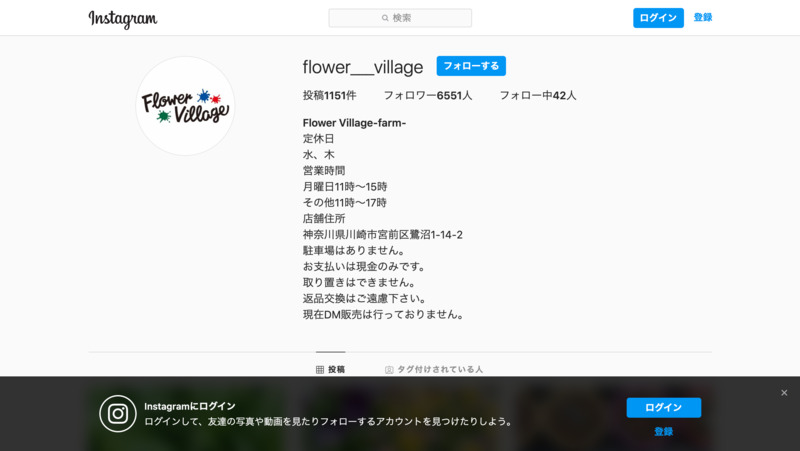This screenshot has width=800, height=451.
Task: Click the Instagramにログイン banner heading
Action: [190, 406]
